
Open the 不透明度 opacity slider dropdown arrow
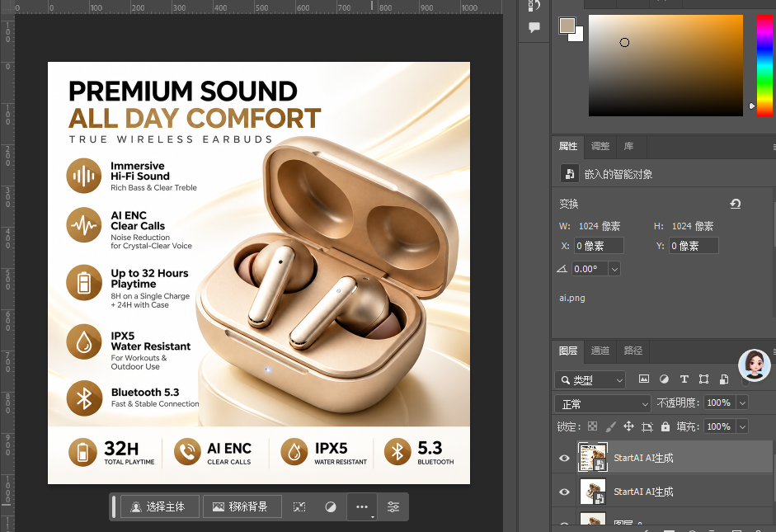(742, 403)
